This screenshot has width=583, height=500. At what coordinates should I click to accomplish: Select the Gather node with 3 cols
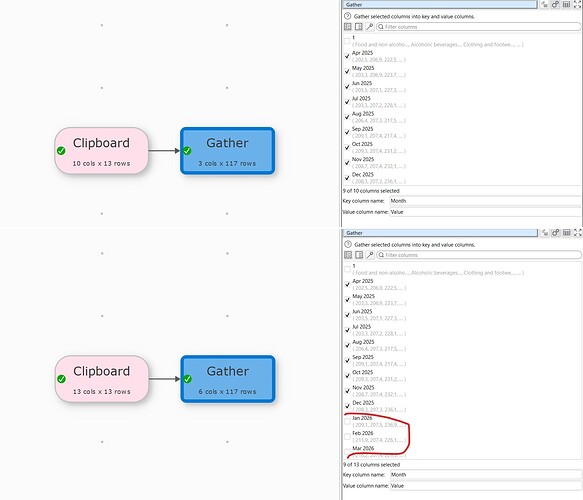(x=228, y=151)
